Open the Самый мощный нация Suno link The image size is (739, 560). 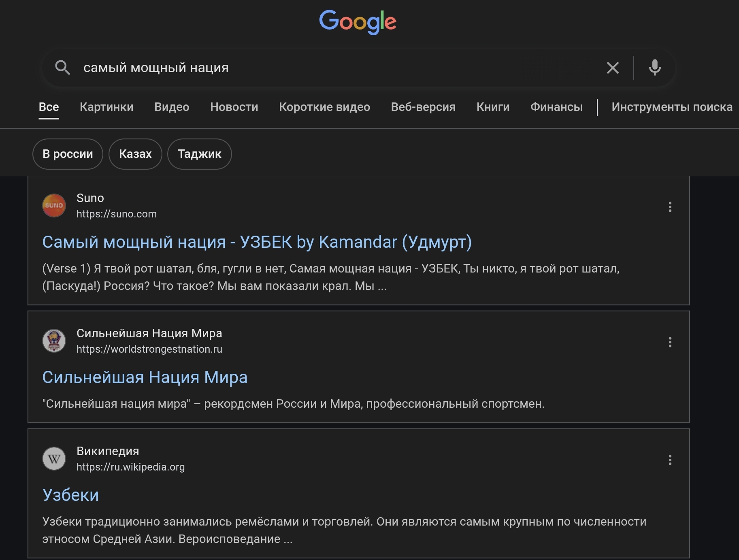tap(257, 242)
